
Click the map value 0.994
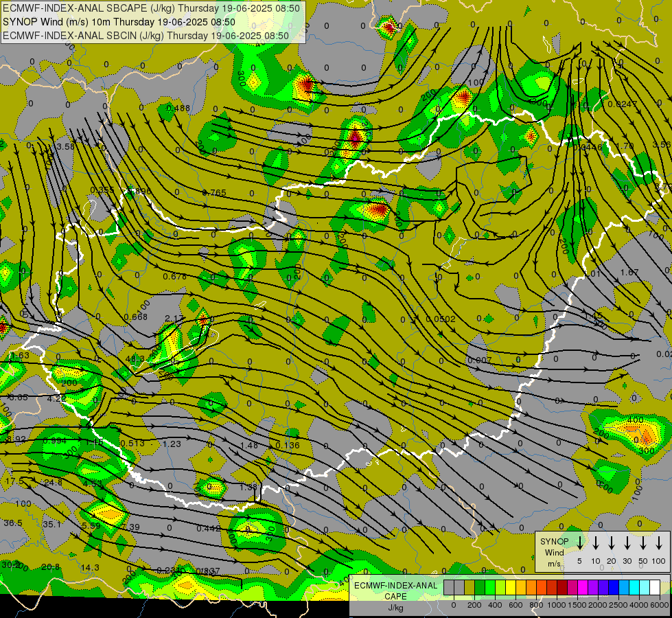(x=55, y=440)
